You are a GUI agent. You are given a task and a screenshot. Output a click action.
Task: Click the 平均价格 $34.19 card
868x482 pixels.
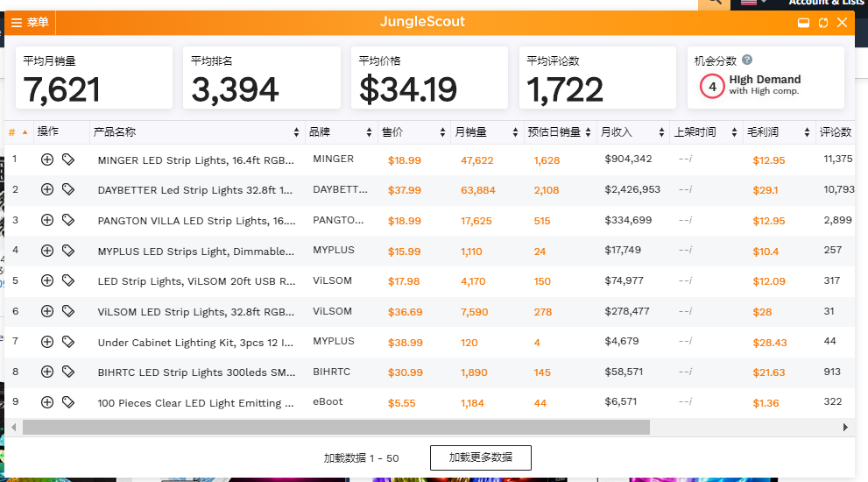coord(429,78)
